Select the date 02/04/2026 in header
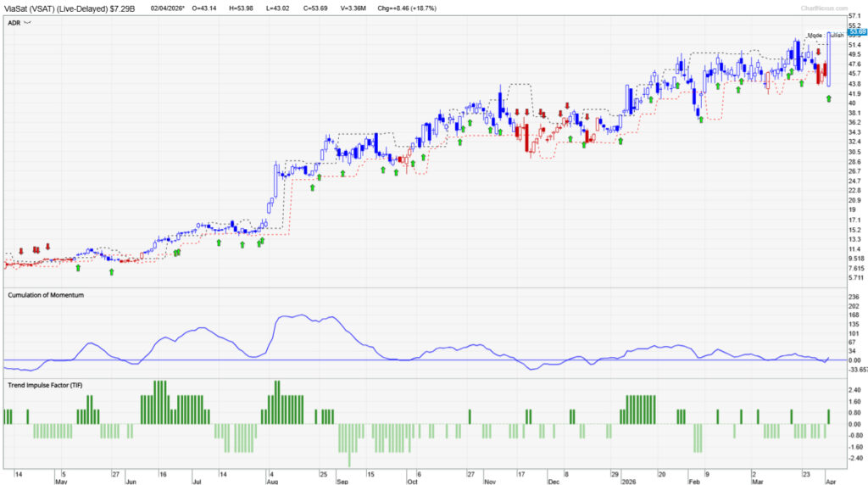 (168, 8)
